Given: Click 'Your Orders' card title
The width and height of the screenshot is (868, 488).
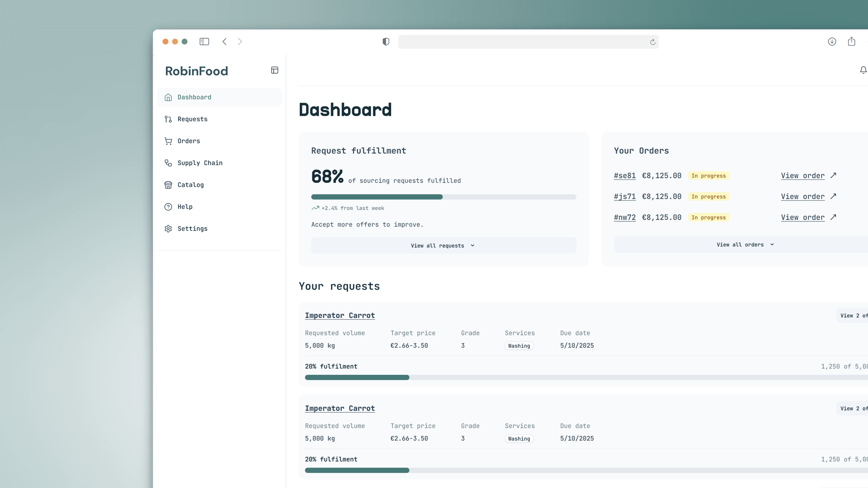Looking at the screenshot, I should (x=641, y=151).
